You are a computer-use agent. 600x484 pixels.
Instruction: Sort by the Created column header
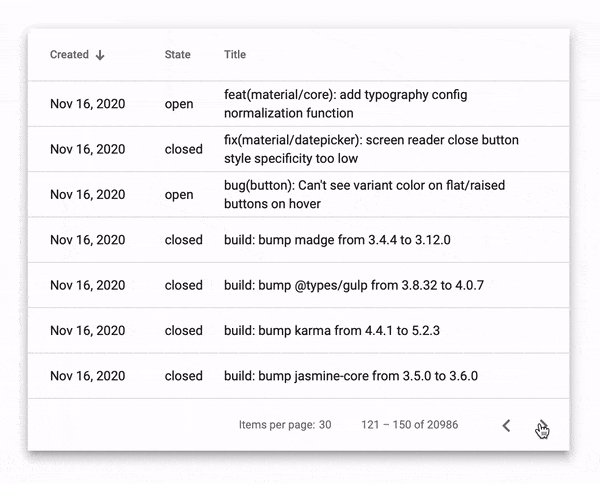coord(69,55)
